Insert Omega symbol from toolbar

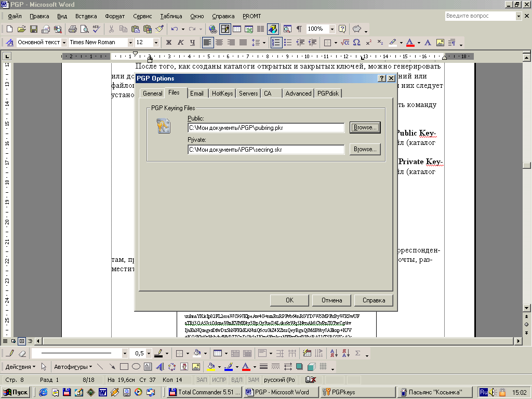click(x=356, y=43)
